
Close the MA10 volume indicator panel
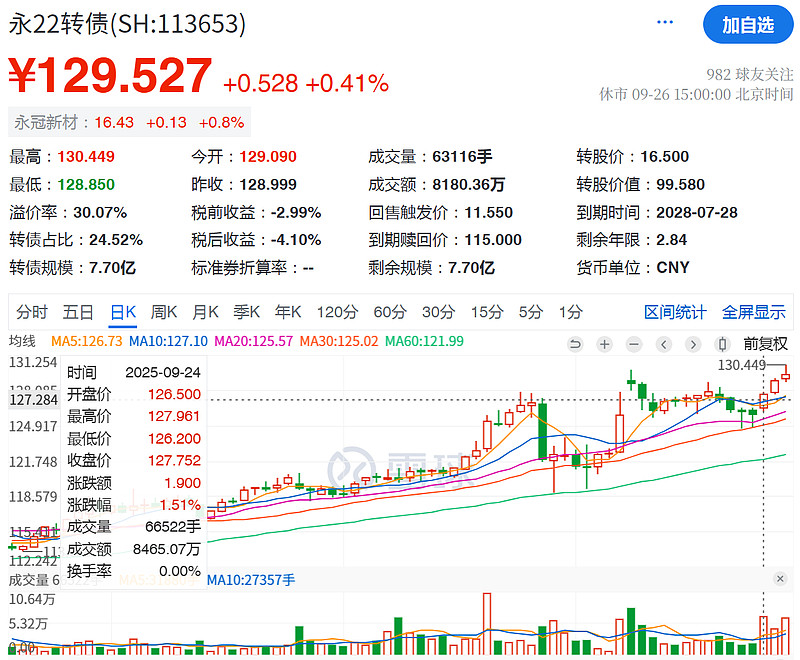[x=782, y=579]
